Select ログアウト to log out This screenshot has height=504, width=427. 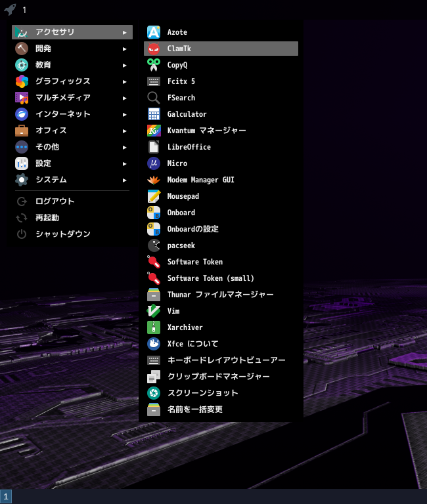pos(72,201)
